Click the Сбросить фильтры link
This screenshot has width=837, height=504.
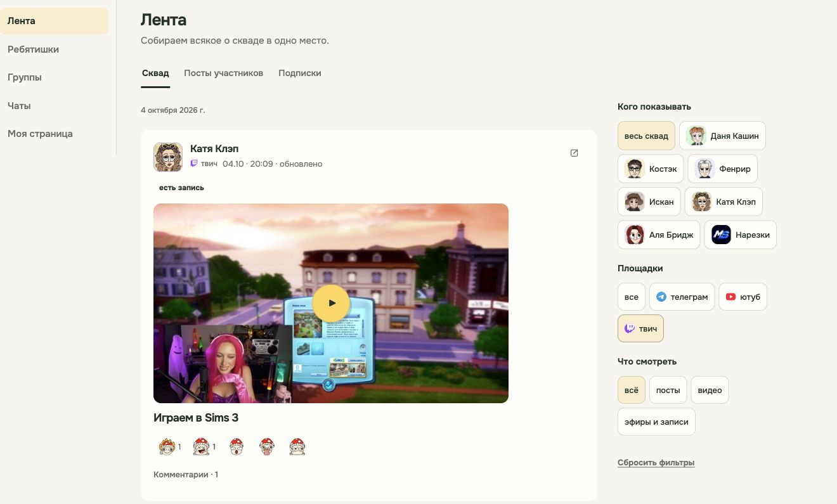[x=656, y=462]
